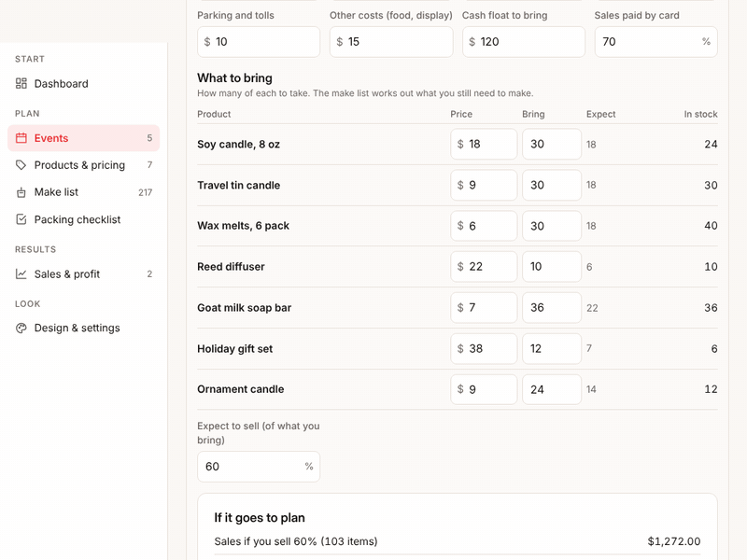The height and width of the screenshot is (560, 747).
Task: Edit Wax melts price field
Action: click(x=484, y=226)
